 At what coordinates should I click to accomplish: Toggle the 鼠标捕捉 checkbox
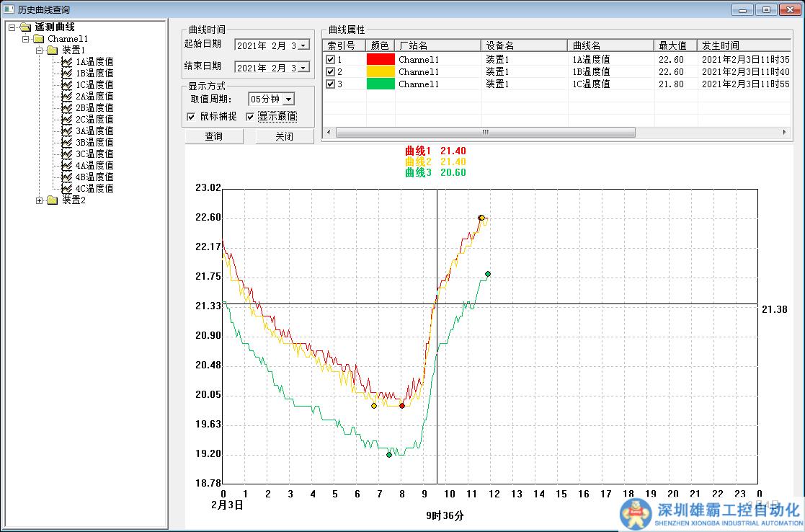point(191,117)
